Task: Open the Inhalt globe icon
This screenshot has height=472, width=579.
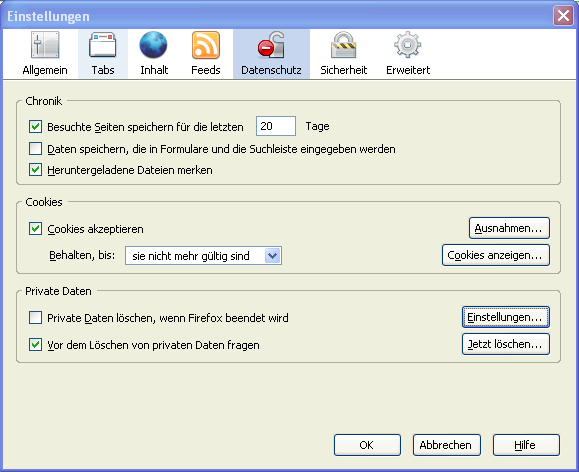Action: point(153,45)
